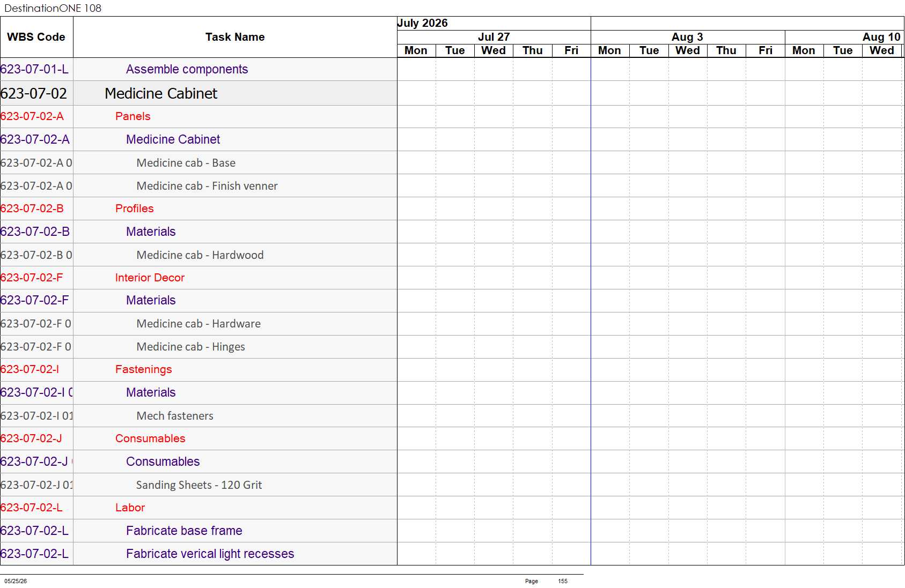The height and width of the screenshot is (588, 905).
Task: Click Fri under Jul 27 week
Action: pos(571,50)
